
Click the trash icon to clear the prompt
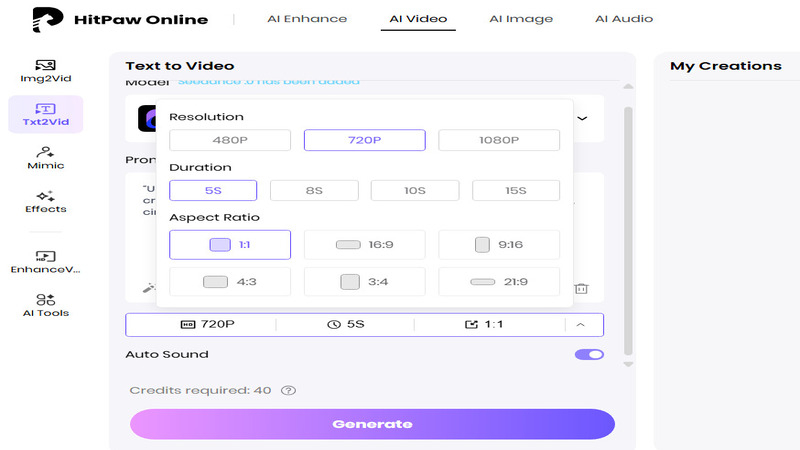click(x=581, y=288)
